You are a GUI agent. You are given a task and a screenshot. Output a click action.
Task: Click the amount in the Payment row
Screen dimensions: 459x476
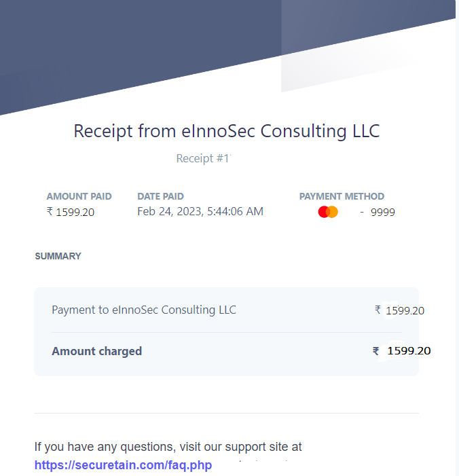[405, 310]
